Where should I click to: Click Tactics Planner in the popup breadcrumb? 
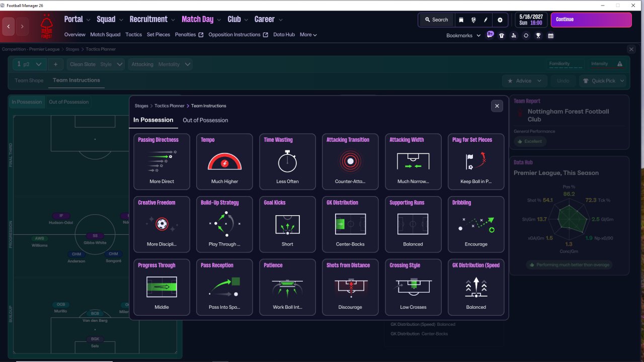tap(170, 106)
